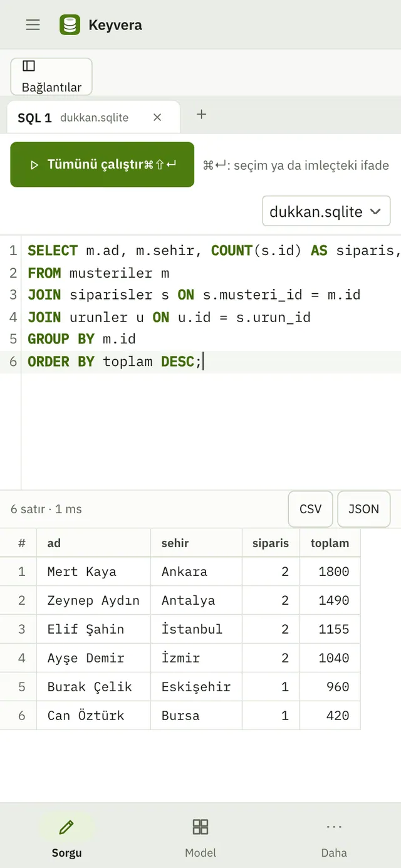Export results as JSON
The width and height of the screenshot is (401, 868).
[x=363, y=509]
